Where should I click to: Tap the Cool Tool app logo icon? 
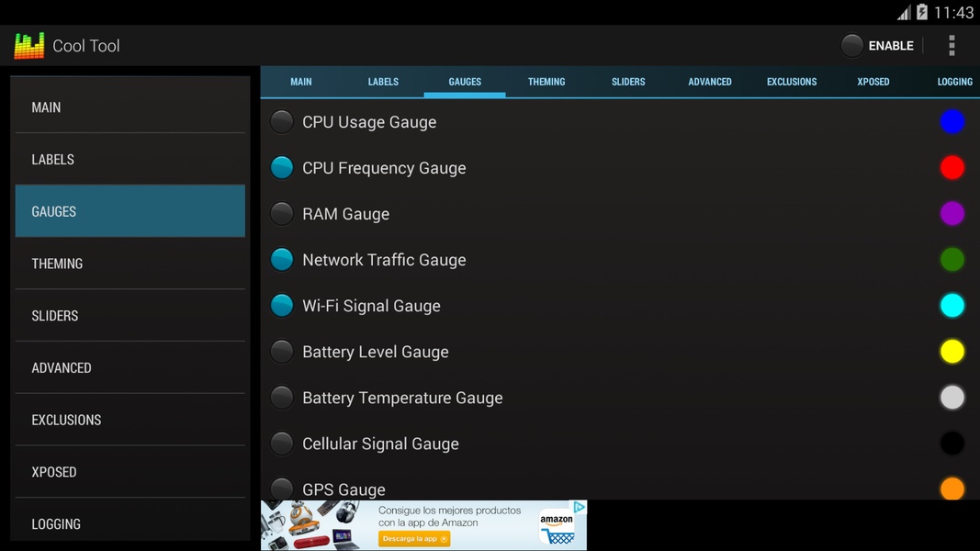[x=29, y=46]
